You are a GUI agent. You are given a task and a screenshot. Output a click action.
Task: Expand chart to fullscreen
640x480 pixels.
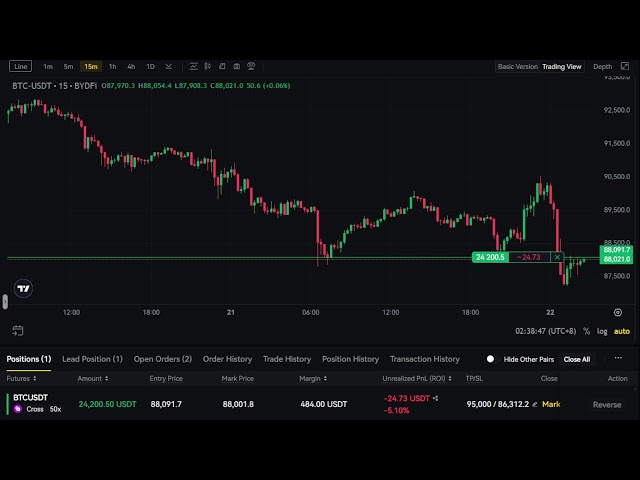[x=625, y=66]
